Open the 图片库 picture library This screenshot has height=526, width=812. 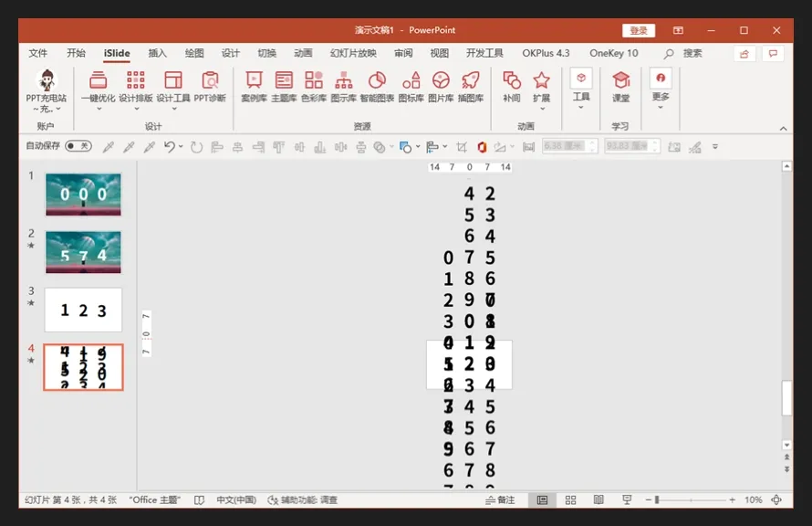click(x=441, y=81)
